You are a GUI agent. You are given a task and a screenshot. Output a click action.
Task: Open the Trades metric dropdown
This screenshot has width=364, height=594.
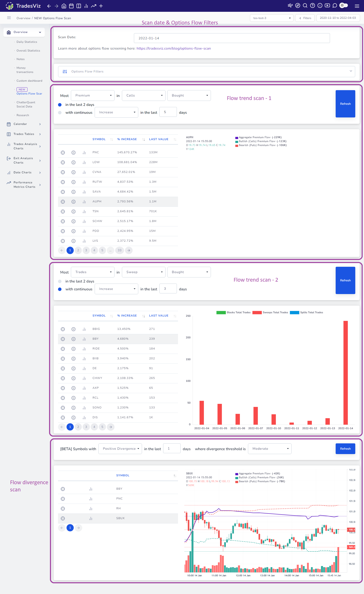92,272
